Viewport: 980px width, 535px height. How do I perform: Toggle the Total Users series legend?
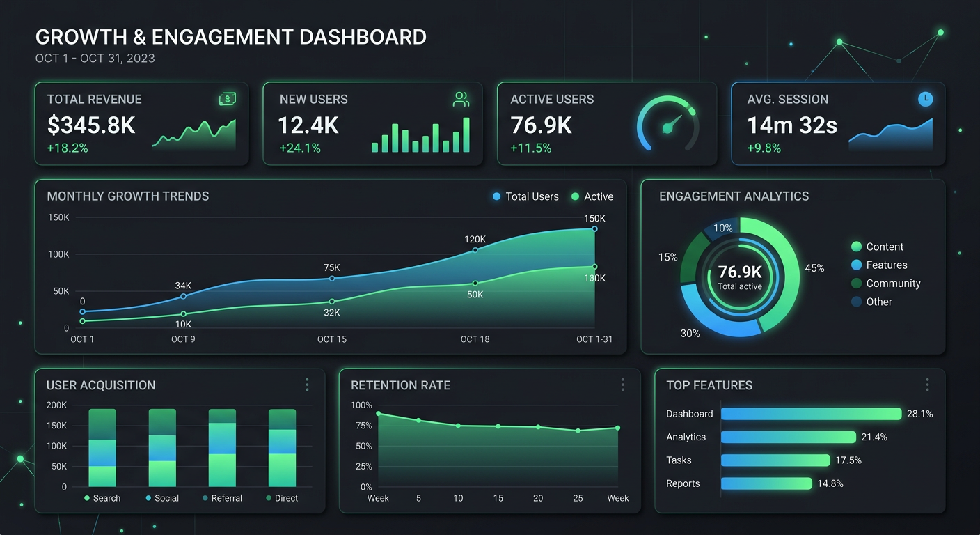coord(525,196)
